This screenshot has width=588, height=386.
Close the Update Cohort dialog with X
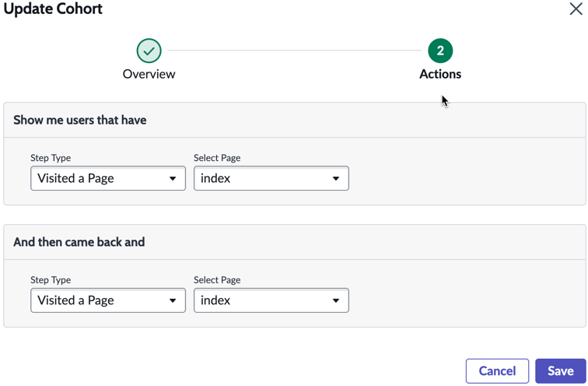point(576,9)
